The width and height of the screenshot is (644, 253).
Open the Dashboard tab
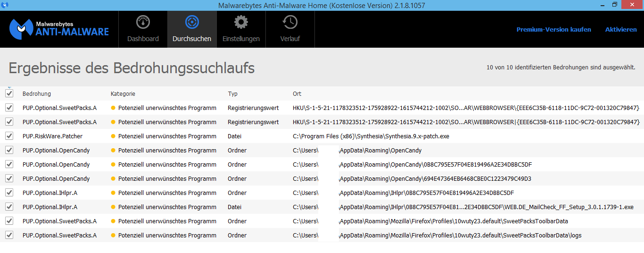(x=143, y=29)
